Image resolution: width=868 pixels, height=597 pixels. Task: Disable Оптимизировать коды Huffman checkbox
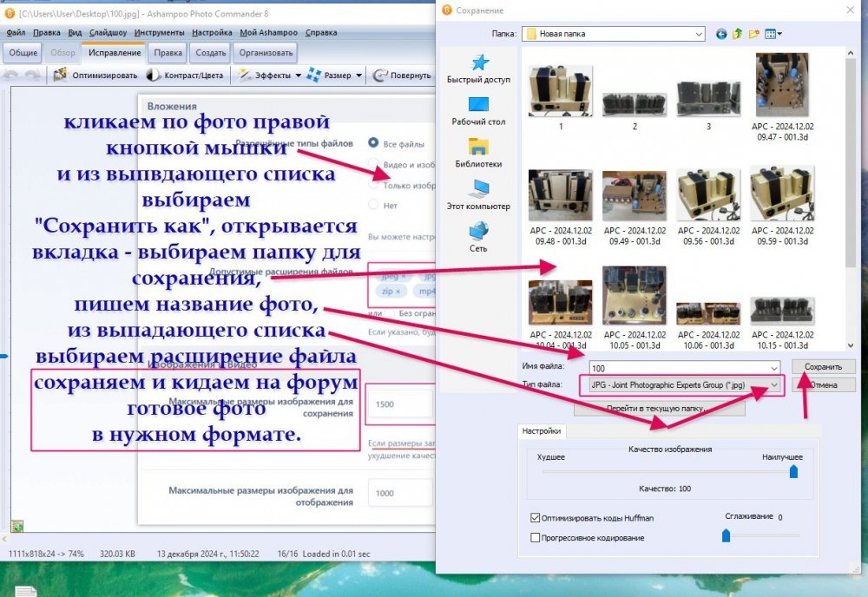coord(536,518)
